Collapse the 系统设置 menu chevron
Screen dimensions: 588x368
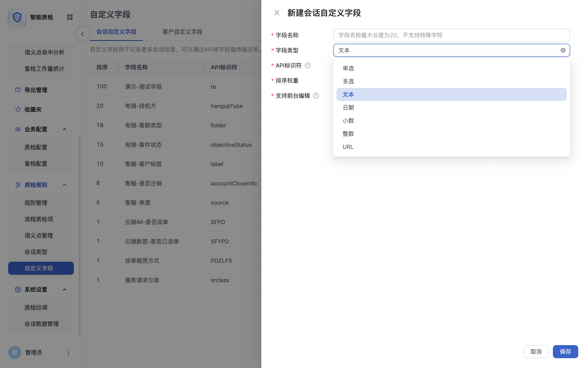point(64,289)
